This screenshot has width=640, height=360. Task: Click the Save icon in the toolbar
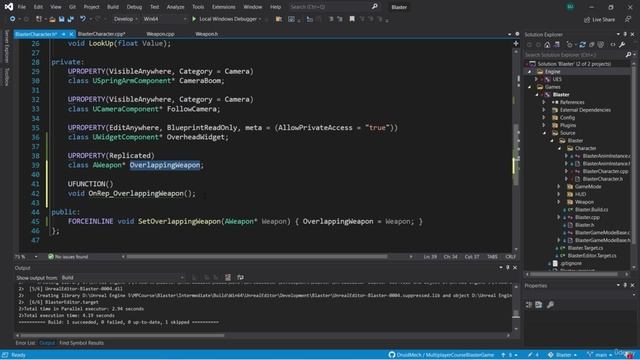61,19
